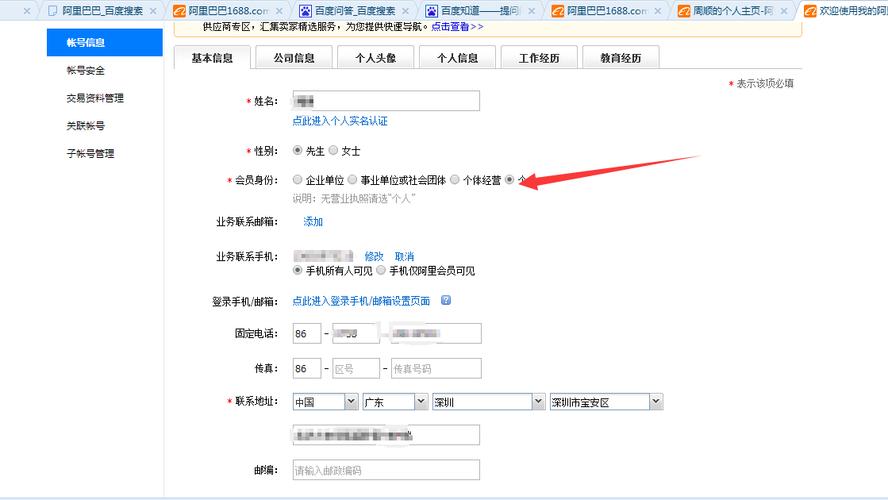
Task: Click the 固定电话 country code field
Action: pyautogui.click(x=307, y=334)
